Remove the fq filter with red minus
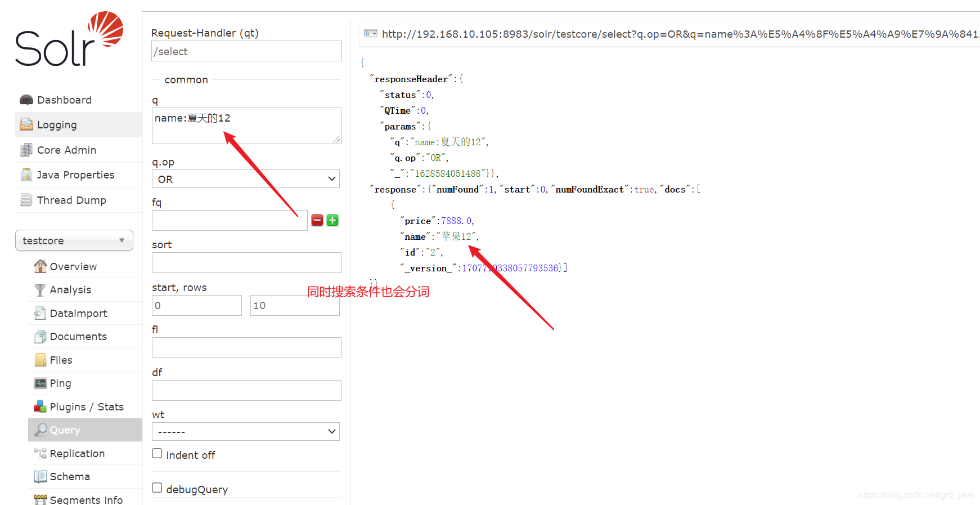 pyautogui.click(x=317, y=220)
